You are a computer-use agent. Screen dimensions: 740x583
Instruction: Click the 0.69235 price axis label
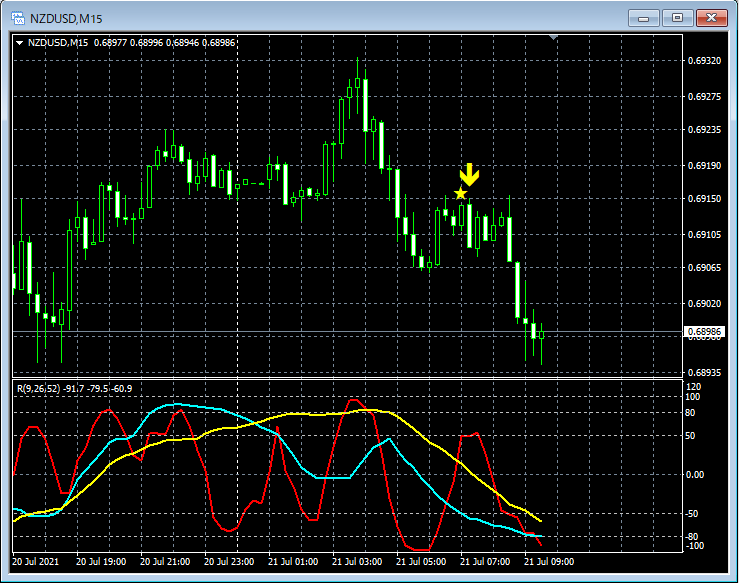click(705, 129)
